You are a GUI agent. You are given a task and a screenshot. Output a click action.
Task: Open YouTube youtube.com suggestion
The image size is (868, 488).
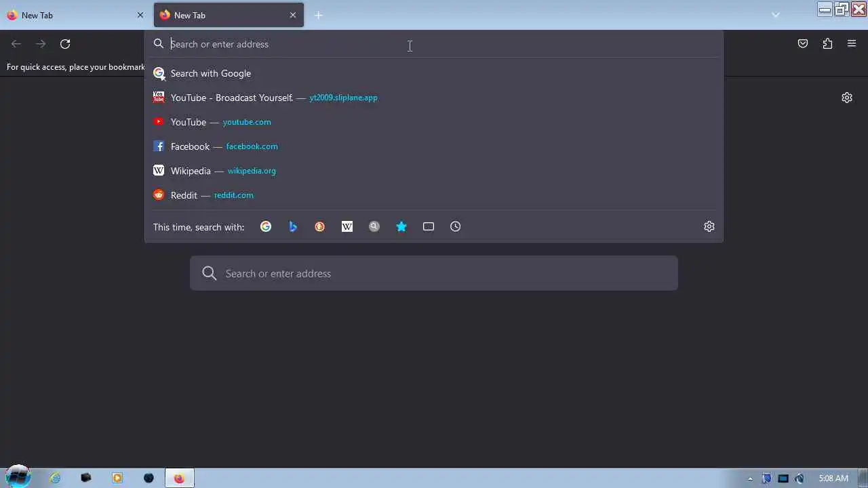click(434, 122)
